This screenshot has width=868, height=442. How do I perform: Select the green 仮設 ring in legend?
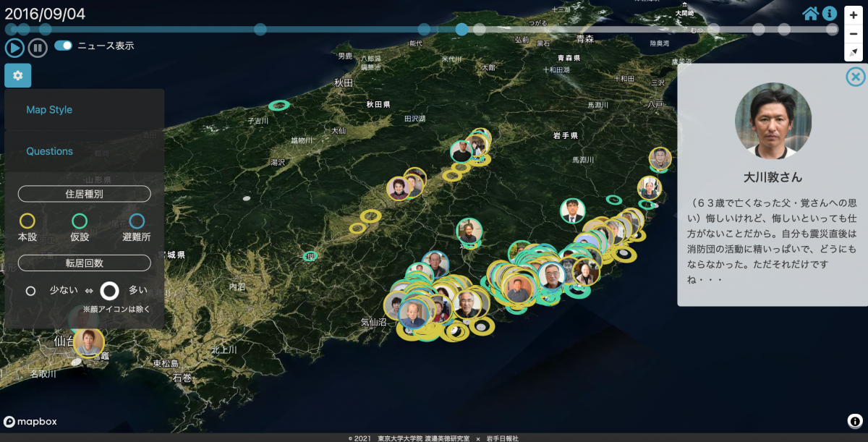tap(80, 221)
